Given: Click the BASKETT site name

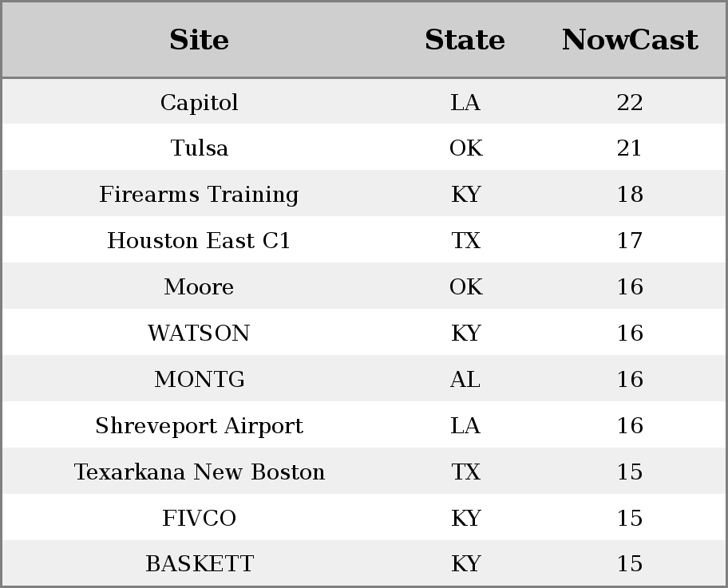Looking at the screenshot, I should pyautogui.click(x=200, y=564).
